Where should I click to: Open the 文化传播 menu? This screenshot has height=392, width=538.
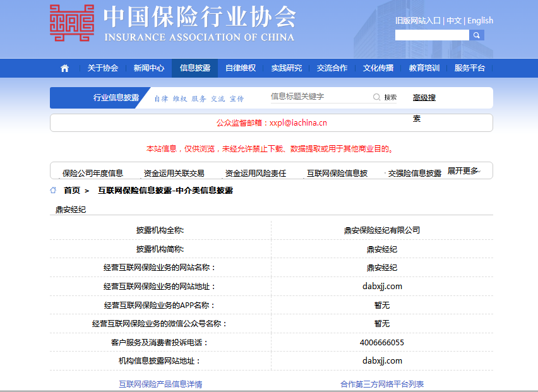378,68
